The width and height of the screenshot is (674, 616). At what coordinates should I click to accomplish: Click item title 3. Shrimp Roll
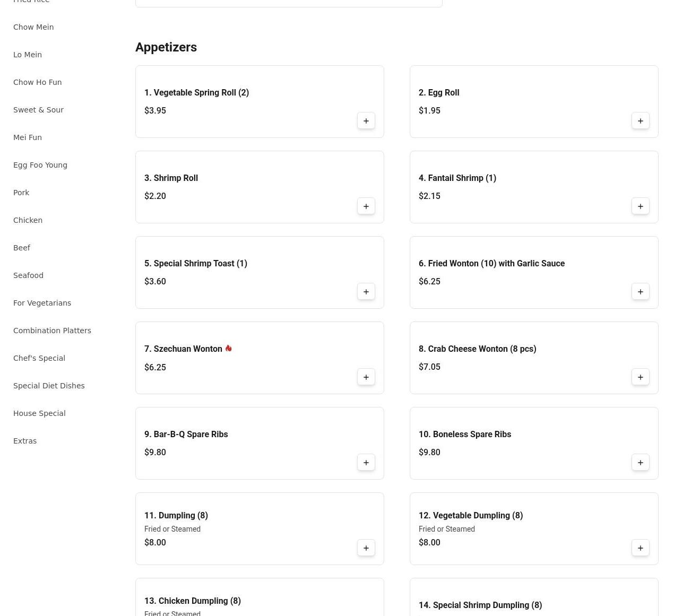pyautogui.click(x=171, y=178)
